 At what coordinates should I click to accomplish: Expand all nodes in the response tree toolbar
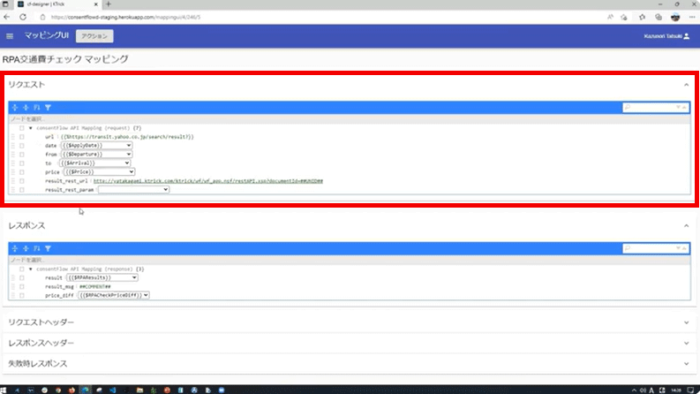15,249
